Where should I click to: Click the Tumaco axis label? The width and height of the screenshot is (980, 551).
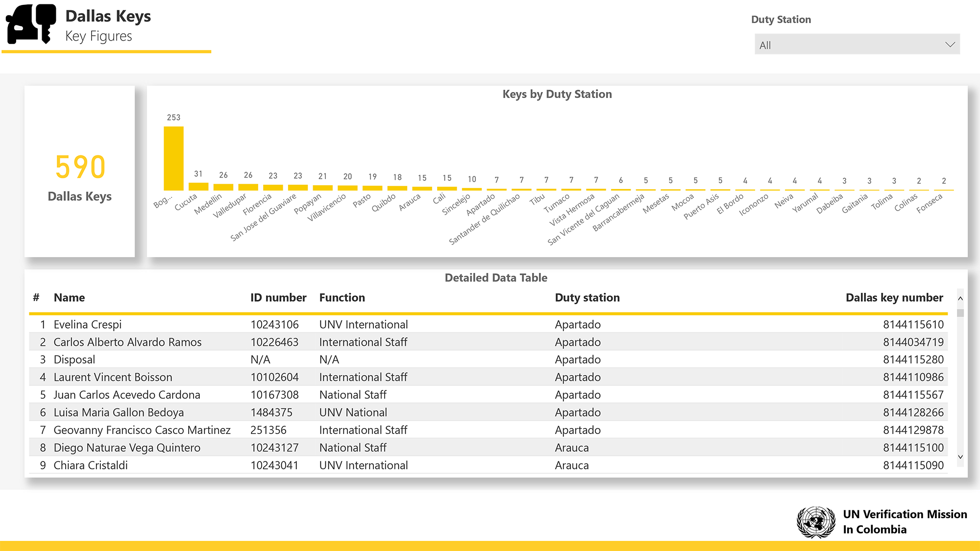(557, 203)
